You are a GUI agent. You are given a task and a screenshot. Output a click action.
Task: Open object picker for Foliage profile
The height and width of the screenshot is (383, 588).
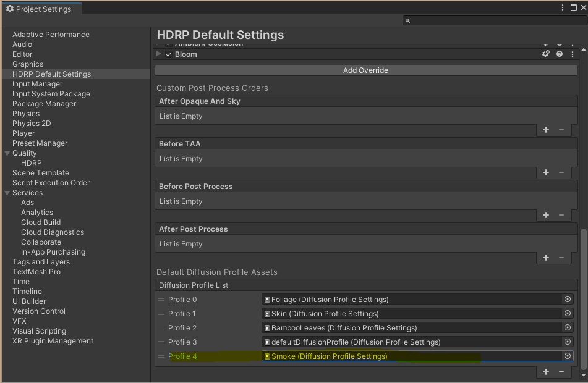pyautogui.click(x=568, y=299)
